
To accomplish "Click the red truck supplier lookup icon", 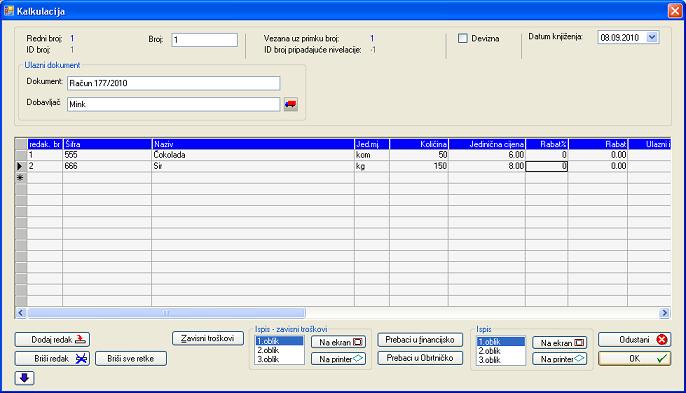I will tap(290, 104).
